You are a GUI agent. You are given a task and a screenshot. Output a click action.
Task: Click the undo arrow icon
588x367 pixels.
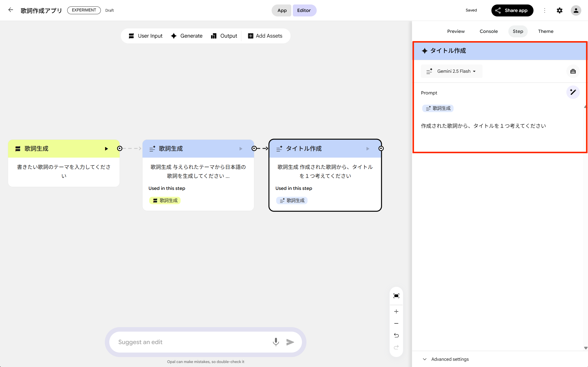tap(396, 335)
